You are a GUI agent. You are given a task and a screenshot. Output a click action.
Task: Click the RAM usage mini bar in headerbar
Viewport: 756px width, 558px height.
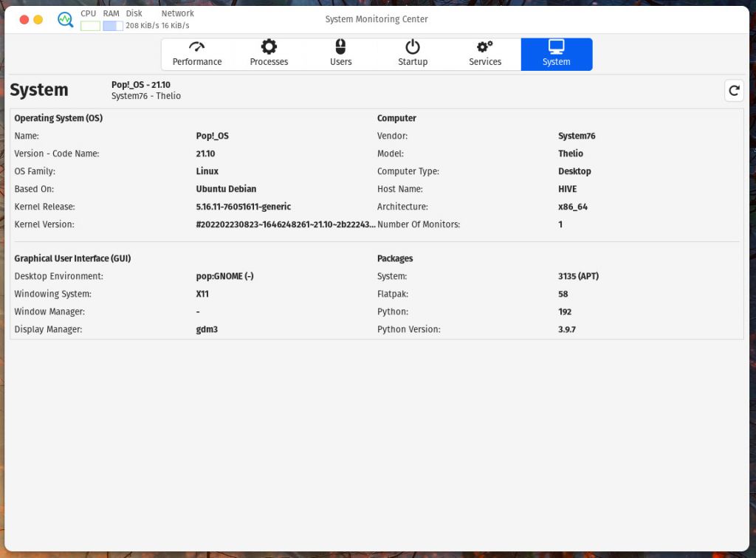(111, 24)
